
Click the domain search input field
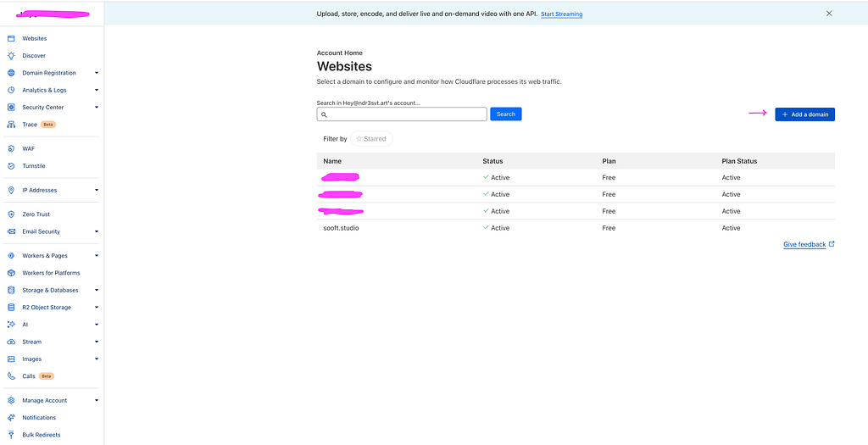click(402, 114)
